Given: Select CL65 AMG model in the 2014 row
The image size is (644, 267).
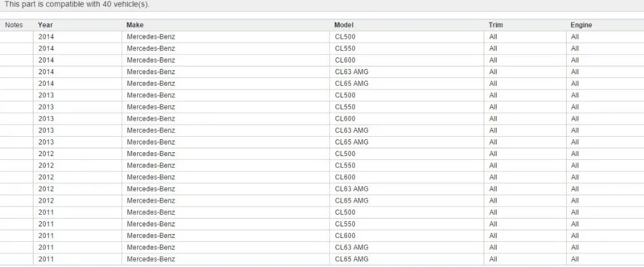Looking at the screenshot, I should click(352, 83).
